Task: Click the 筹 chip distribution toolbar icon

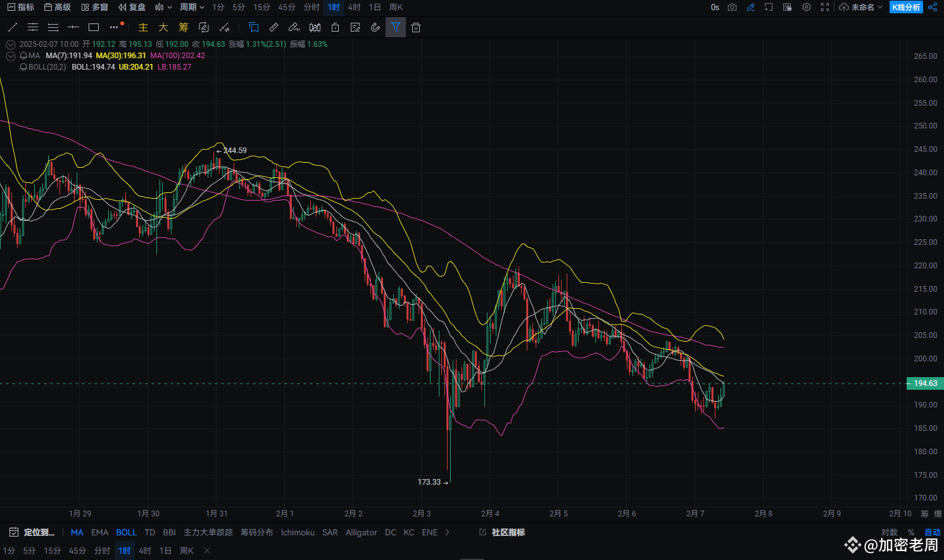Action: (184, 27)
